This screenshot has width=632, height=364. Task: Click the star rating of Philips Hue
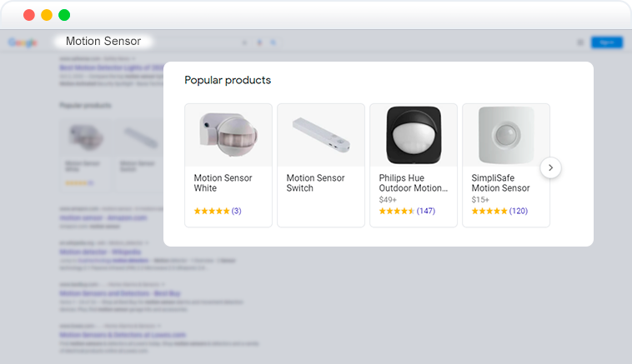click(x=397, y=211)
